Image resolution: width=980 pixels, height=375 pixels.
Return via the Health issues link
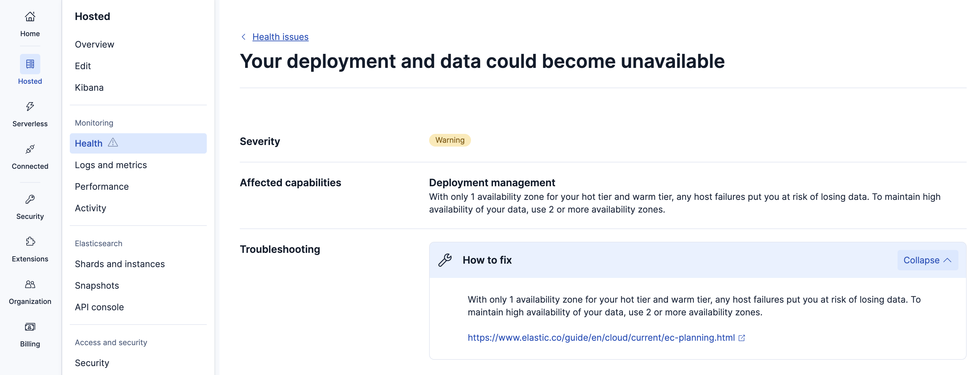coord(280,36)
